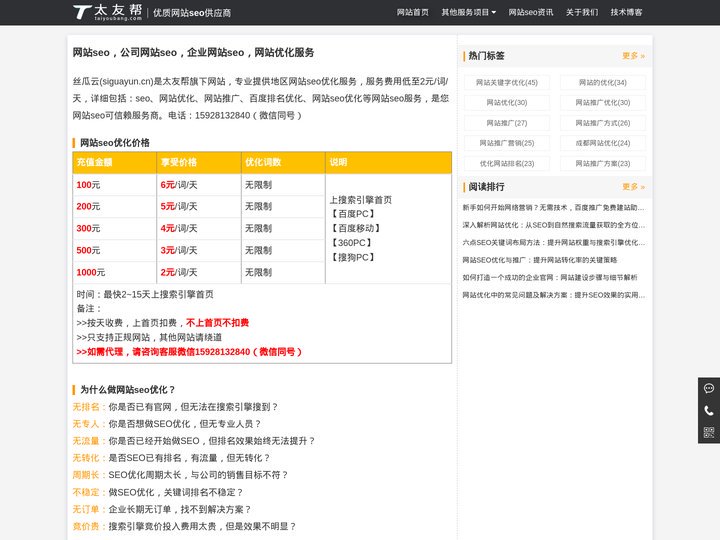
Task: Click 热门标签 section heading
Action: coord(486,56)
